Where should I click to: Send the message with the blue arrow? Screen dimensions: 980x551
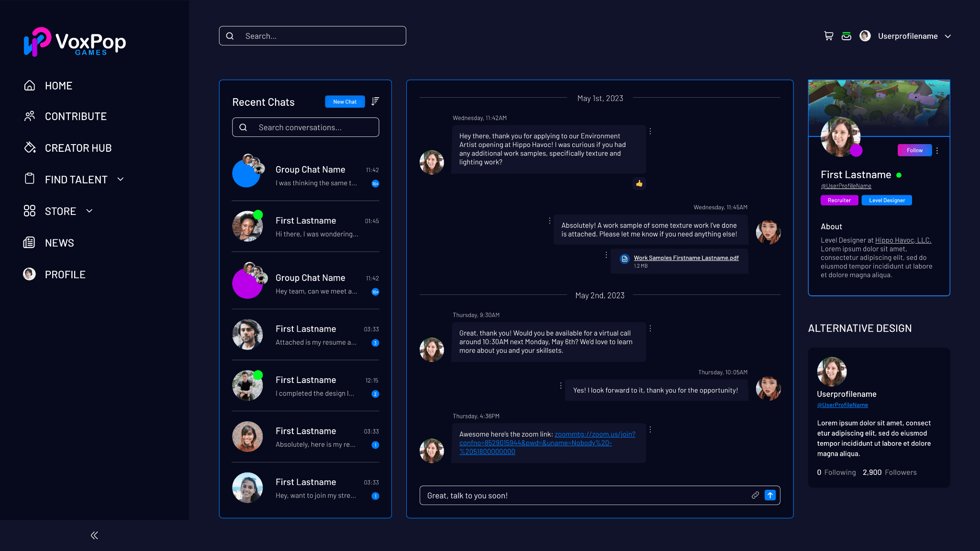tap(770, 495)
